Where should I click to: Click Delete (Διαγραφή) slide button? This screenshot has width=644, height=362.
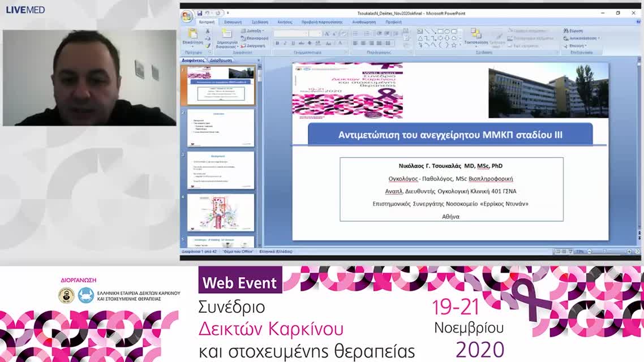[x=253, y=46]
